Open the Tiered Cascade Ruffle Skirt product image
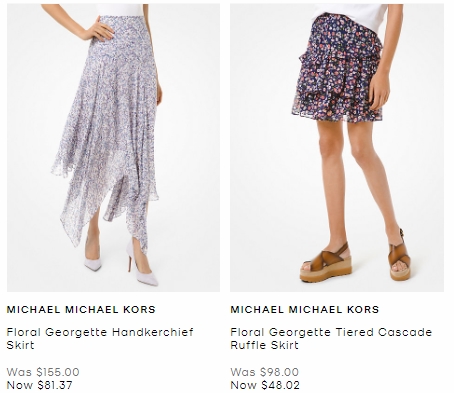The image size is (454, 393). [x=337, y=148]
